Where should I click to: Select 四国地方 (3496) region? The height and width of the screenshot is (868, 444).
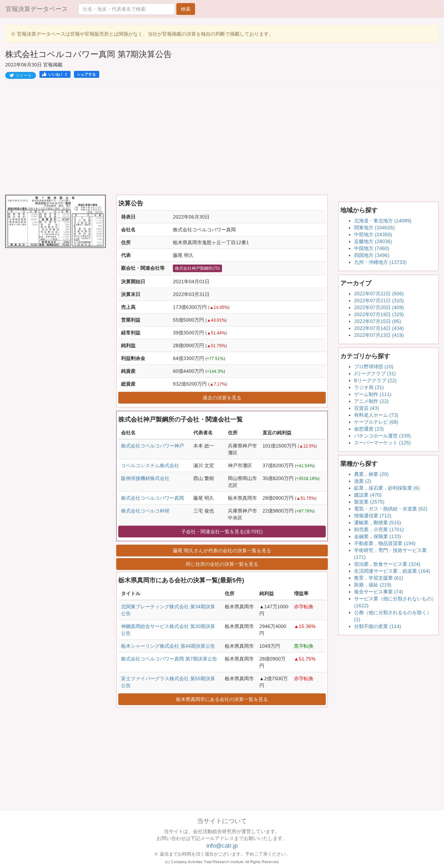pyautogui.click(x=371, y=255)
